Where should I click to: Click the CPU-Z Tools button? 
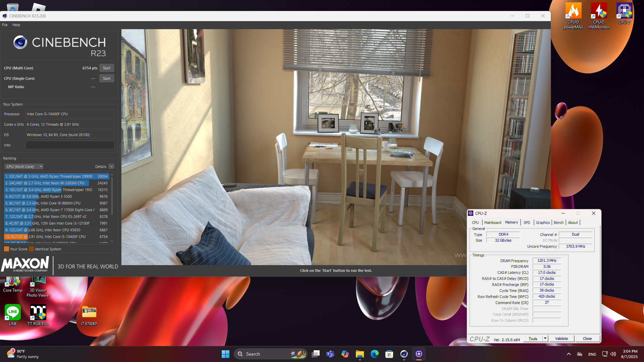[533, 339]
